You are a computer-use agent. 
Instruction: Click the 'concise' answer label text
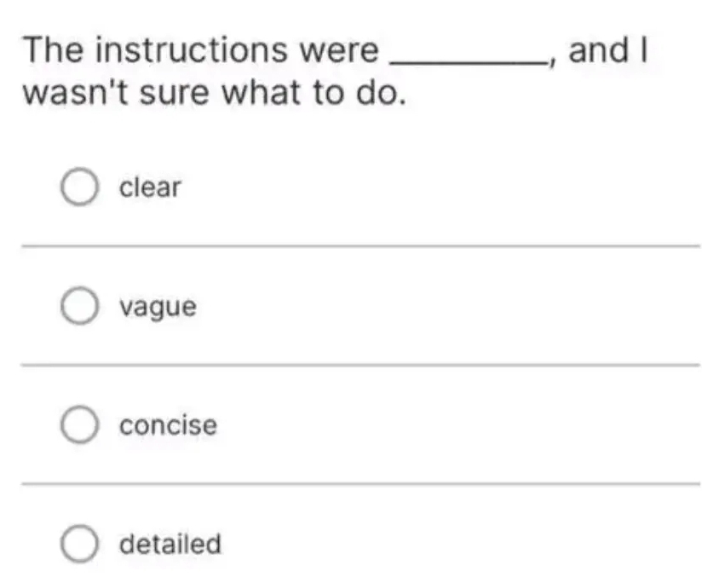(168, 425)
